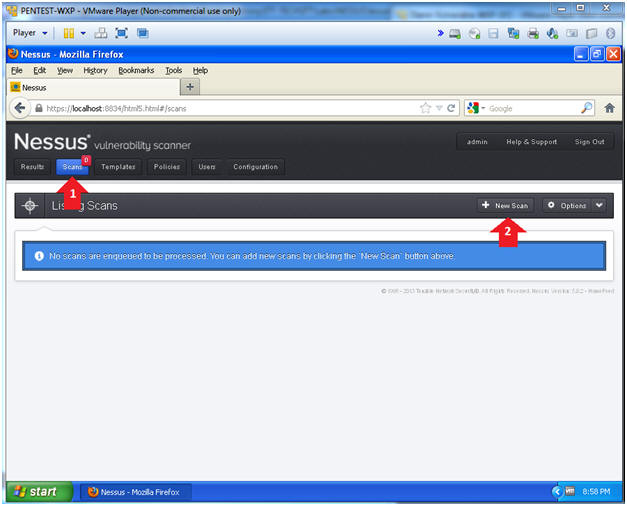Open Firefox Bookmarks menu

tap(136, 71)
